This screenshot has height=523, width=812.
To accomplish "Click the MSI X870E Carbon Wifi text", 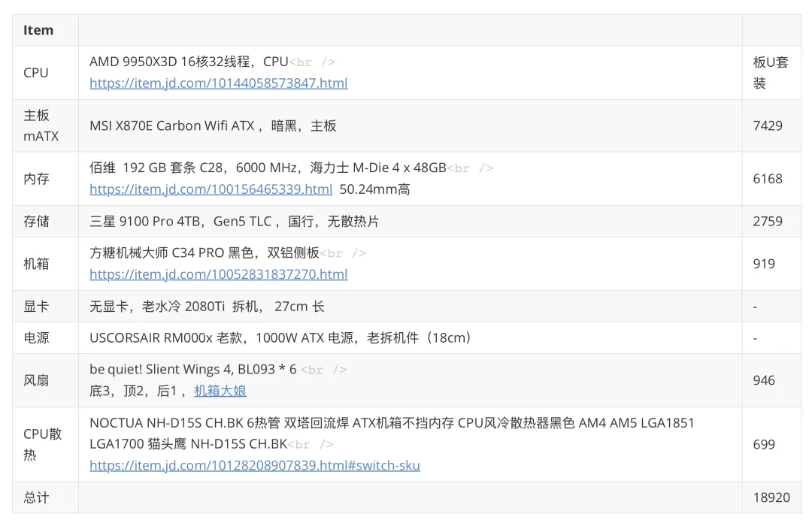I will click(x=213, y=125).
